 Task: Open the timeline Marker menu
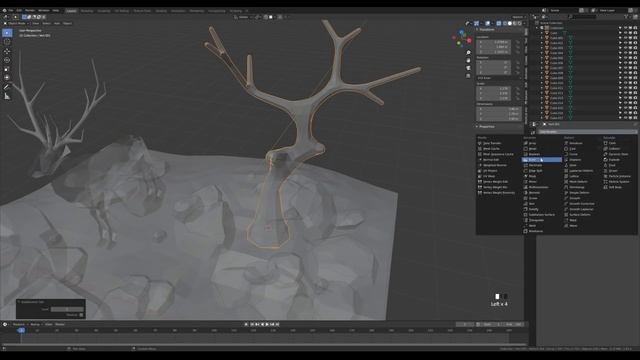(x=60, y=324)
